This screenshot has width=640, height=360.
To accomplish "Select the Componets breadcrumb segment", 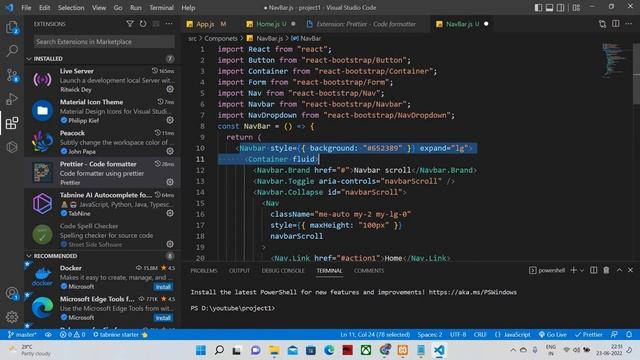I will [221, 38].
